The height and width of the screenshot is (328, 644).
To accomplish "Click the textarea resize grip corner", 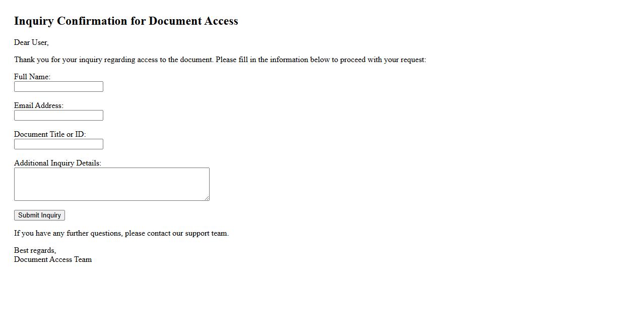I will pos(207,198).
